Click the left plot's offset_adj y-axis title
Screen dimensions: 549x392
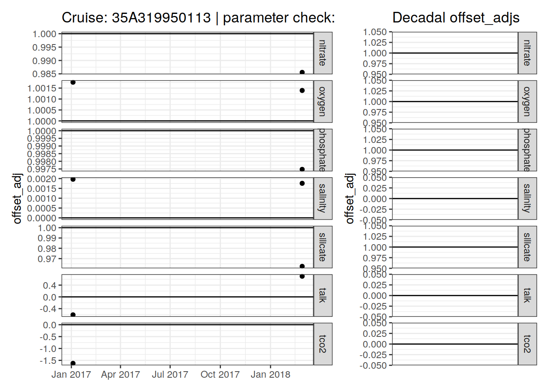click(17, 198)
